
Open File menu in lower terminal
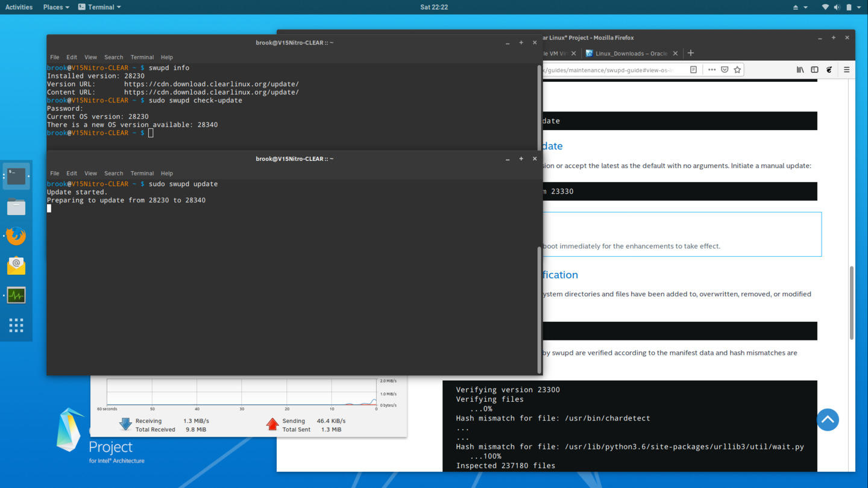[x=54, y=174]
